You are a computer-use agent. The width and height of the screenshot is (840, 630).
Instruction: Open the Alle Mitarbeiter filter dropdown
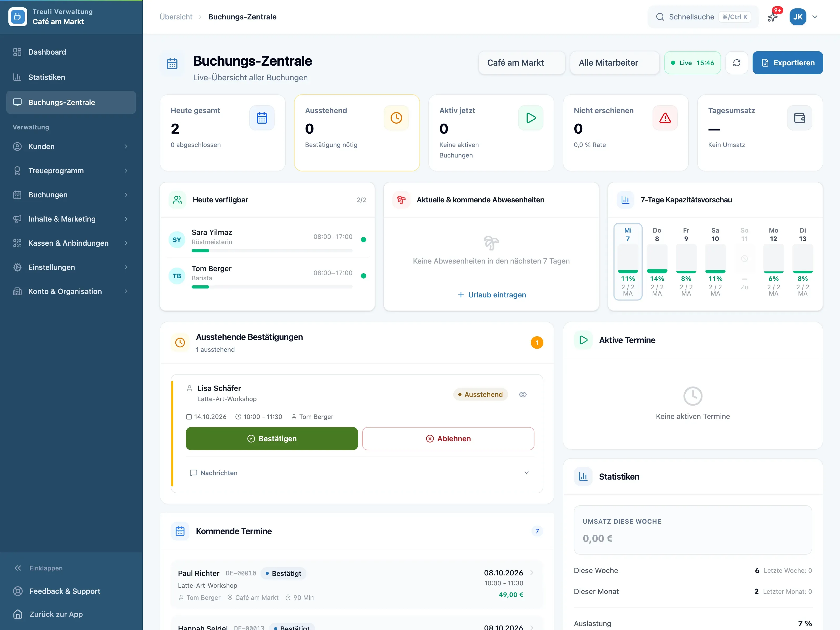pos(615,63)
